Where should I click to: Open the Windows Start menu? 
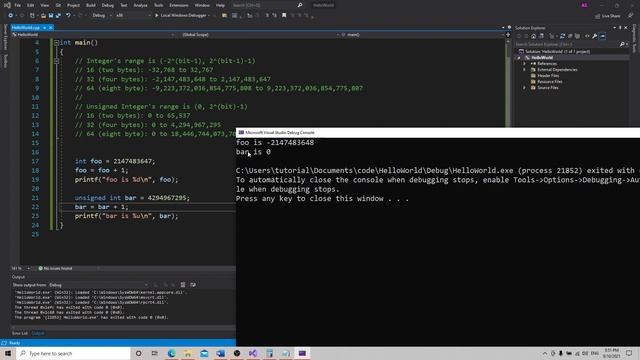pyautogui.click(x=8, y=353)
